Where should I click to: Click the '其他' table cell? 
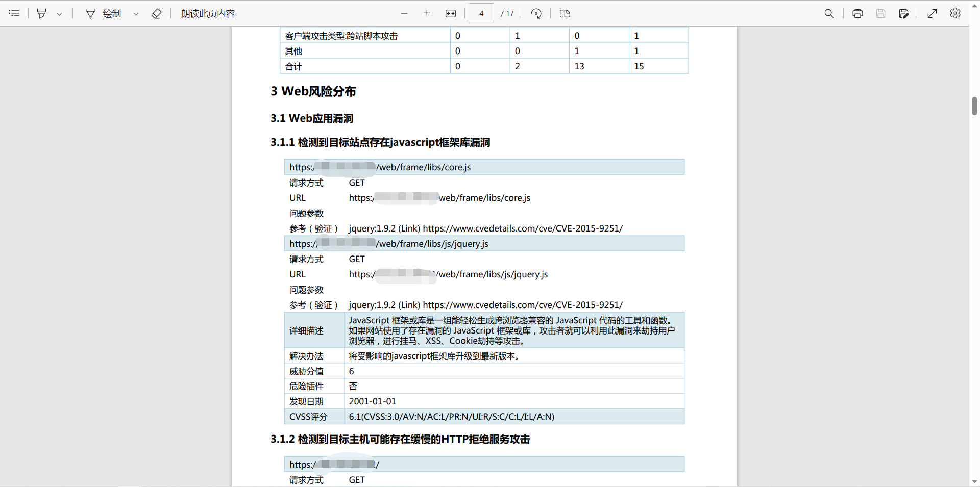click(x=365, y=51)
